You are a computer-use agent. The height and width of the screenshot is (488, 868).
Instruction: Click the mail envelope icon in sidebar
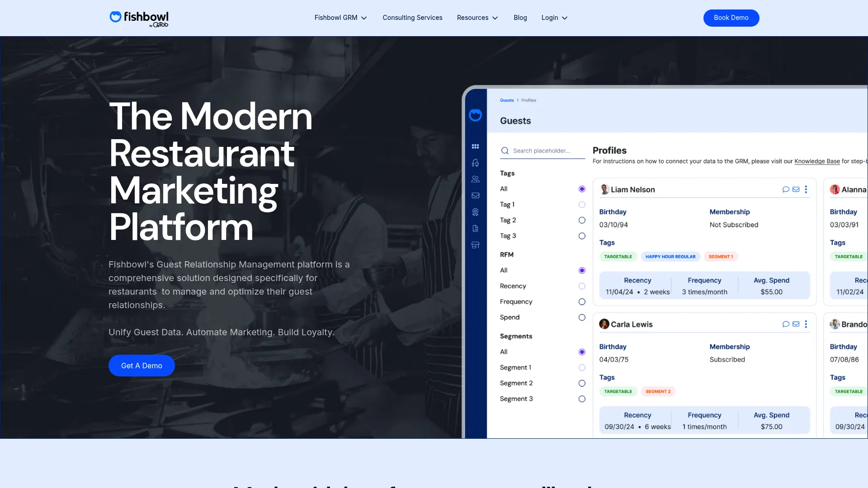tap(475, 196)
